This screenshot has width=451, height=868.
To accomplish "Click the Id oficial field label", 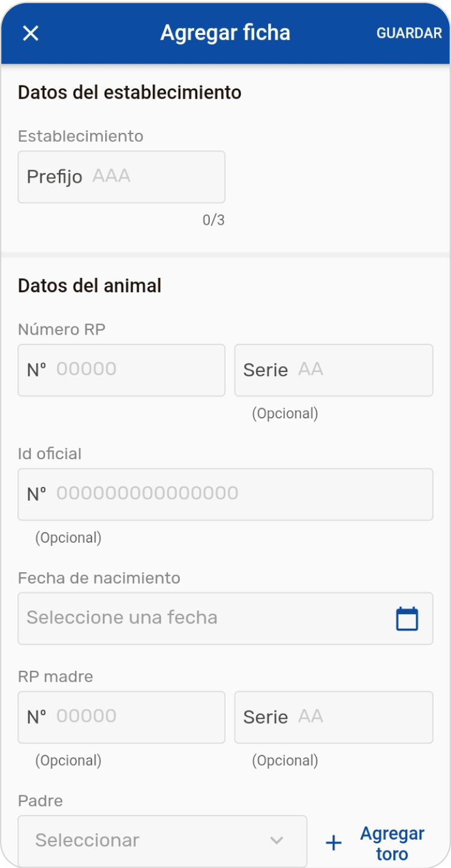I will [49, 454].
